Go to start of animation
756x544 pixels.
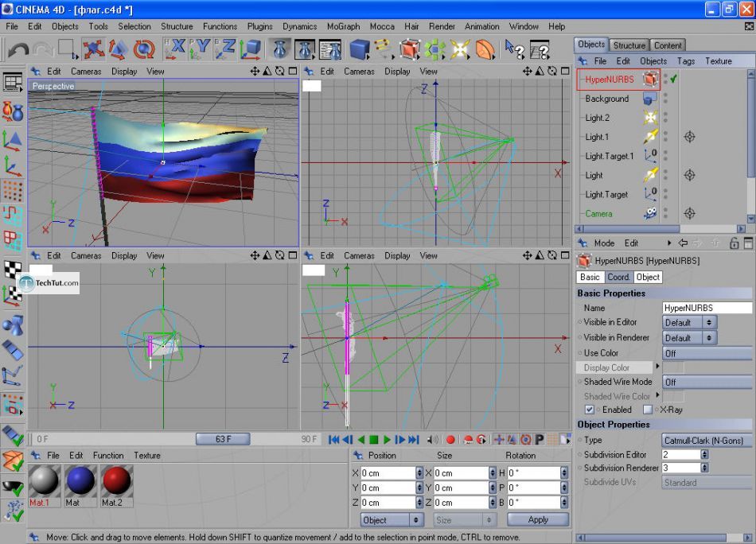[x=333, y=440]
